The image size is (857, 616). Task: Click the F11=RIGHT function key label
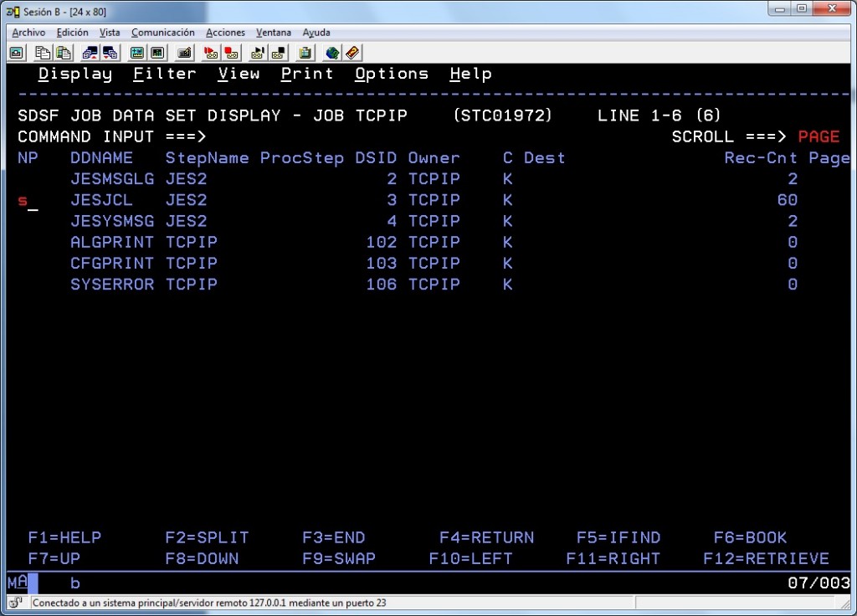(x=613, y=558)
